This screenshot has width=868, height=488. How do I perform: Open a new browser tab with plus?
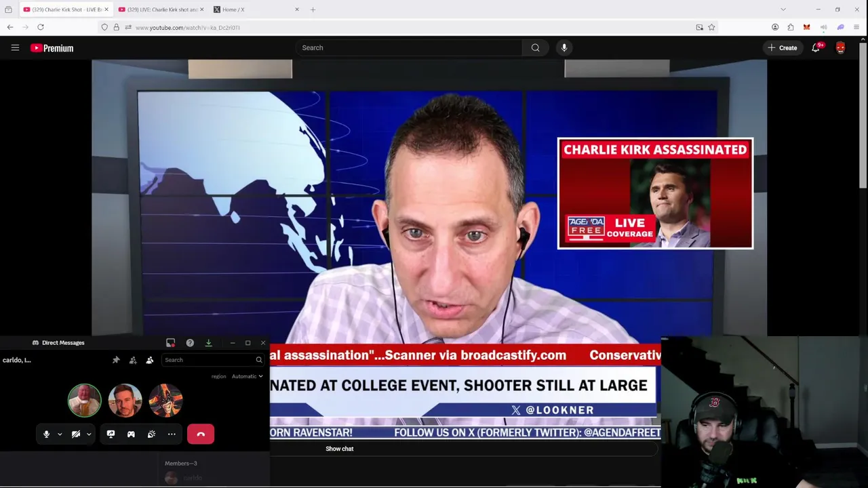[313, 9]
